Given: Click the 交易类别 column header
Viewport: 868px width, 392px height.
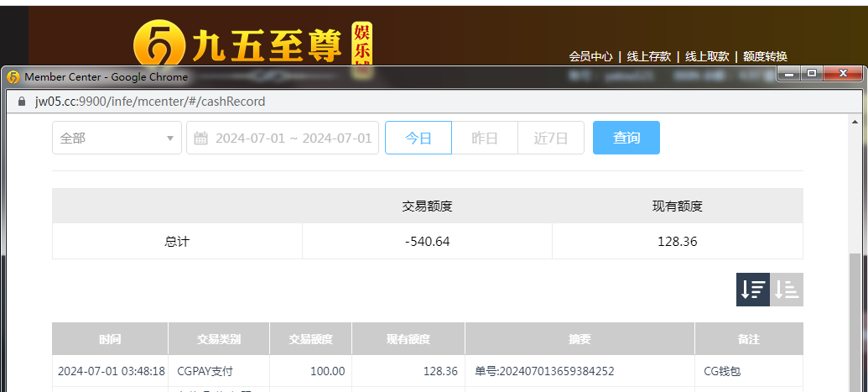Looking at the screenshot, I should [219, 339].
